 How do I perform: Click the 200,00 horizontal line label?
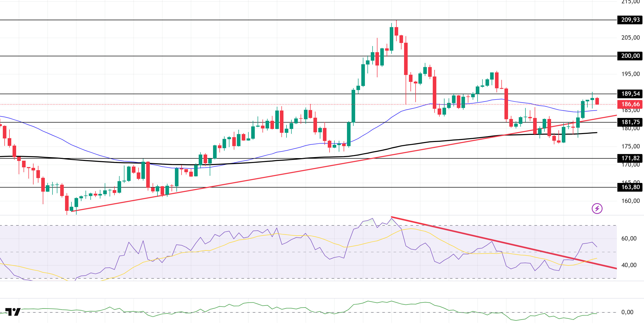tap(630, 56)
